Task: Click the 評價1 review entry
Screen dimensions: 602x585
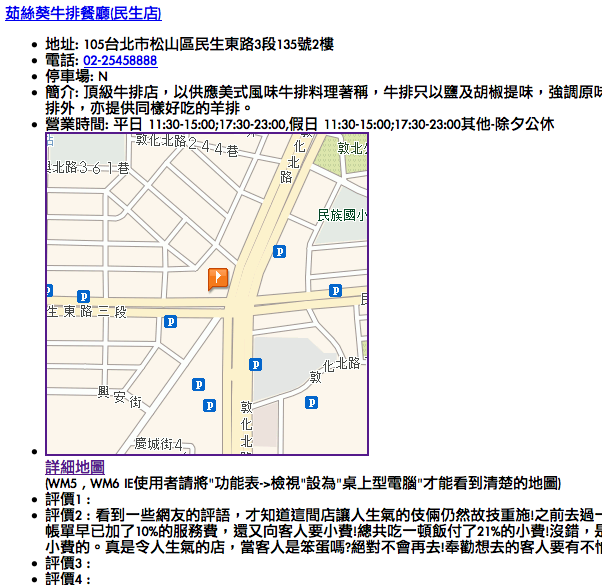Action: click(x=68, y=499)
